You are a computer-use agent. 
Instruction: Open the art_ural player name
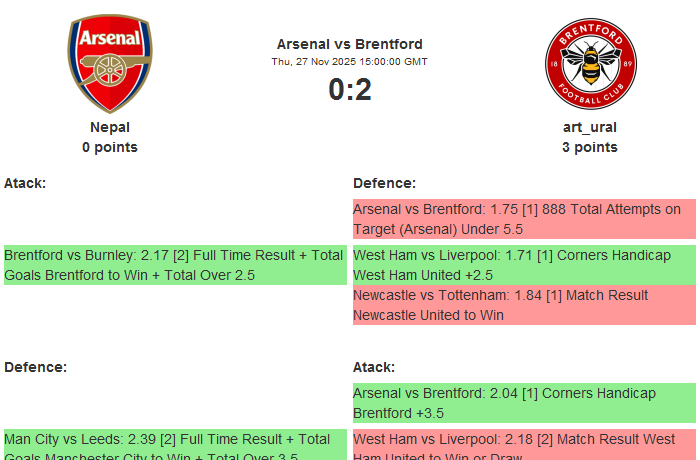(589, 127)
